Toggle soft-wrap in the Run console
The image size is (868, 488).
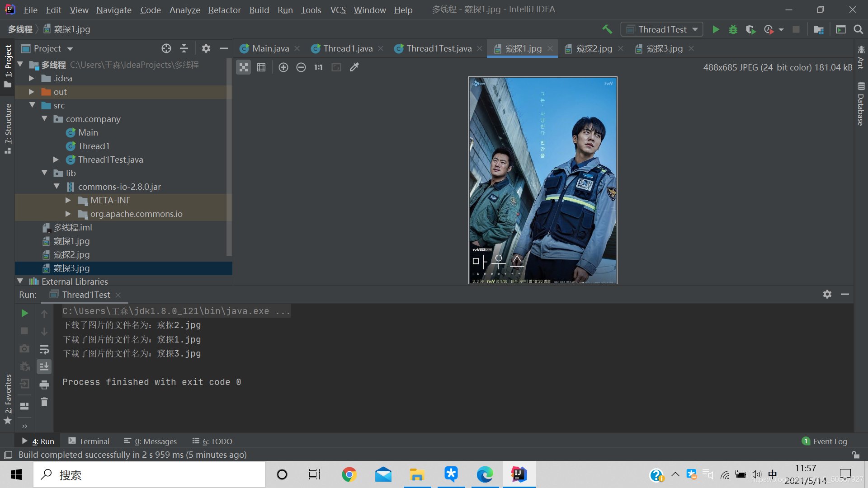pyautogui.click(x=44, y=349)
